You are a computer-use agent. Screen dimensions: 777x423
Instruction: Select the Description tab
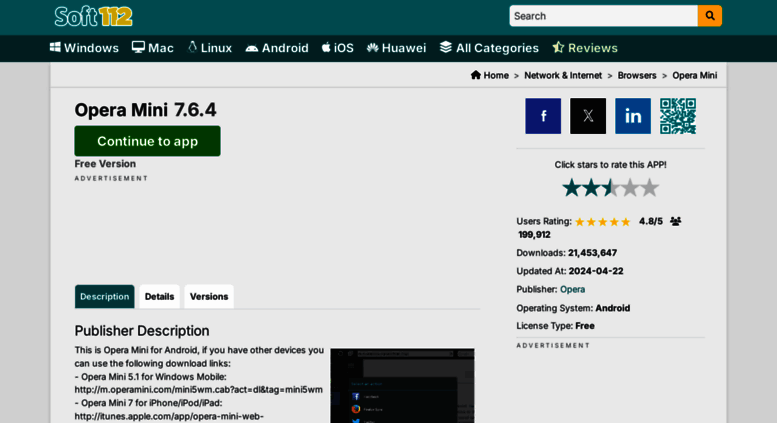coord(105,296)
